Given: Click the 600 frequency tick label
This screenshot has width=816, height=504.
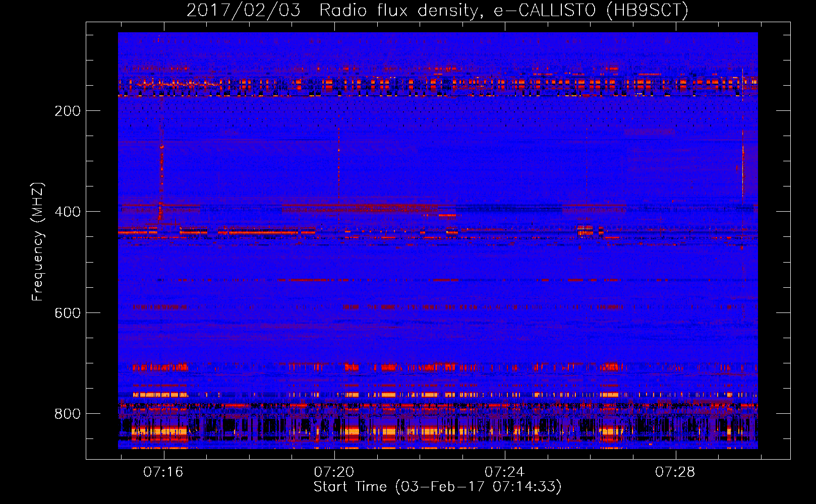Looking at the screenshot, I should tap(68, 313).
